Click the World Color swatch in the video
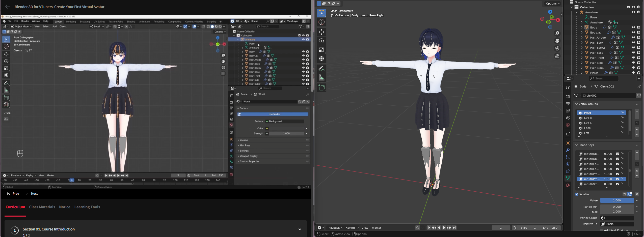This screenshot has width=644, height=237. [x=286, y=129]
